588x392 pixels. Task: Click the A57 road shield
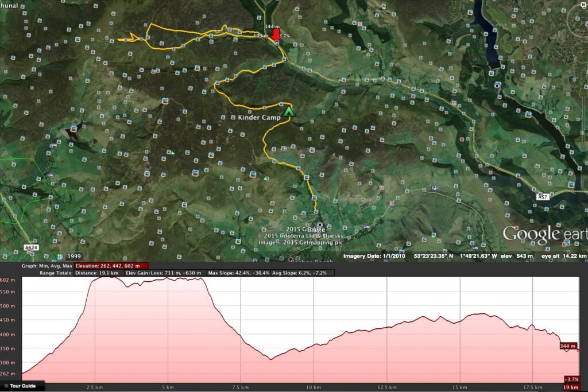[543, 196]
